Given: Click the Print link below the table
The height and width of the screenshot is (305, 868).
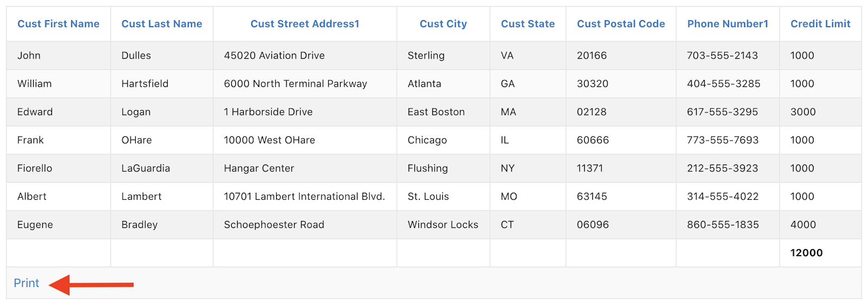Looking at the screenshot, I should coord(27,283).
